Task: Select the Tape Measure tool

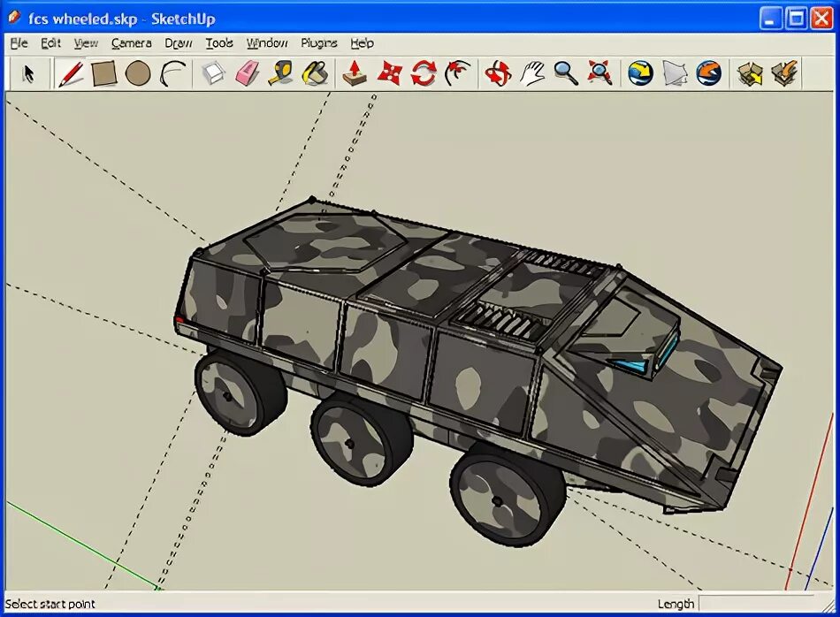Action: pyautogui.click(x=281, y=73)
